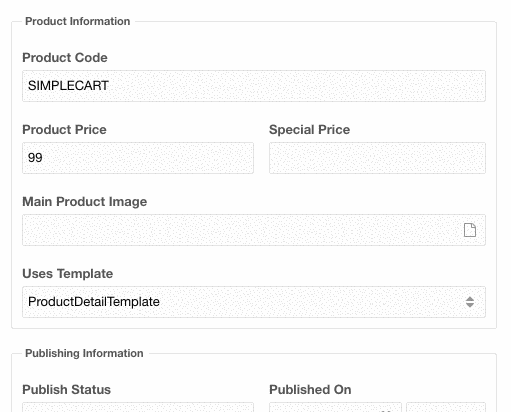This screenshot has width=511, height=412.
Task: Click the Product Code label
Action: pyautogui.click(x=65, y=57)
